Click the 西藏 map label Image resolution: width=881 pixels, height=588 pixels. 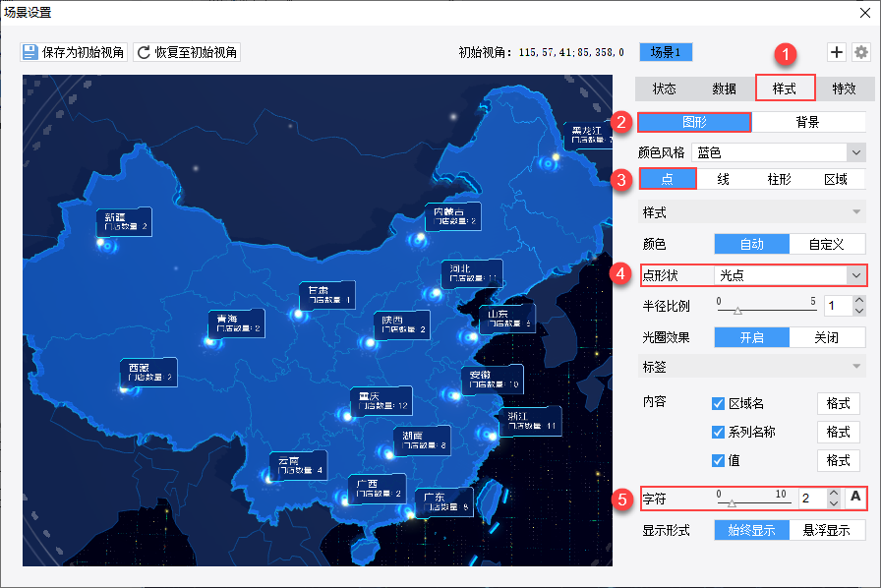pyautogui.click(x=148, y=372)
